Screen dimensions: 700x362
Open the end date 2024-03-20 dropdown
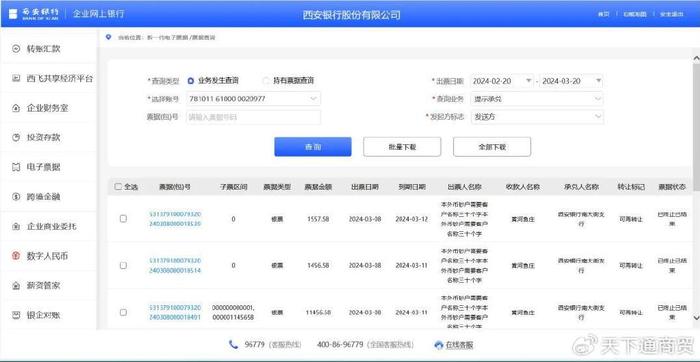(x=598, y=81)
